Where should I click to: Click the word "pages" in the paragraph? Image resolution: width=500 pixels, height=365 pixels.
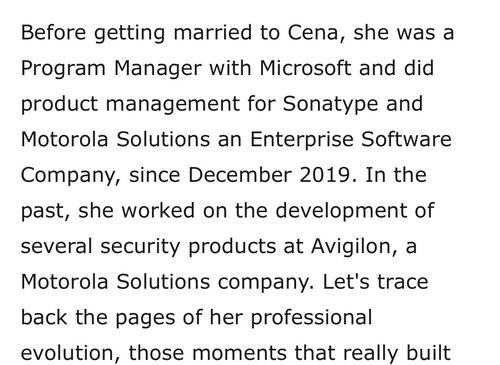pyautogui.click(x=145, y=318)
